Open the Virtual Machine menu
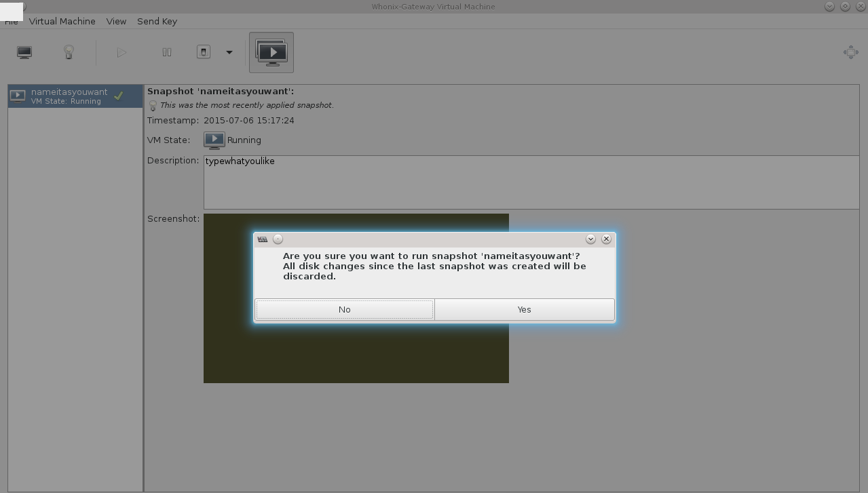The width and height of the screenshot is (868, 493). pos(62,21)
